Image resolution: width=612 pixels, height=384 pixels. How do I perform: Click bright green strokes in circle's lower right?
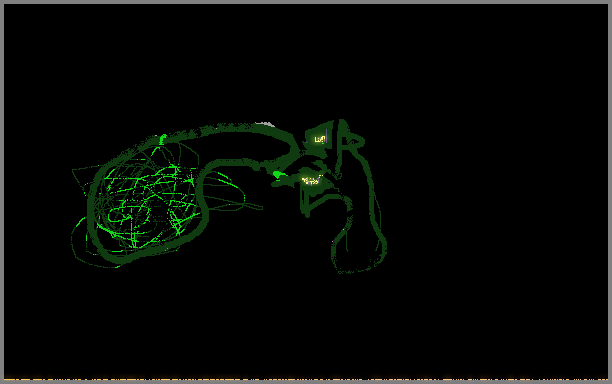click(178, 223)
